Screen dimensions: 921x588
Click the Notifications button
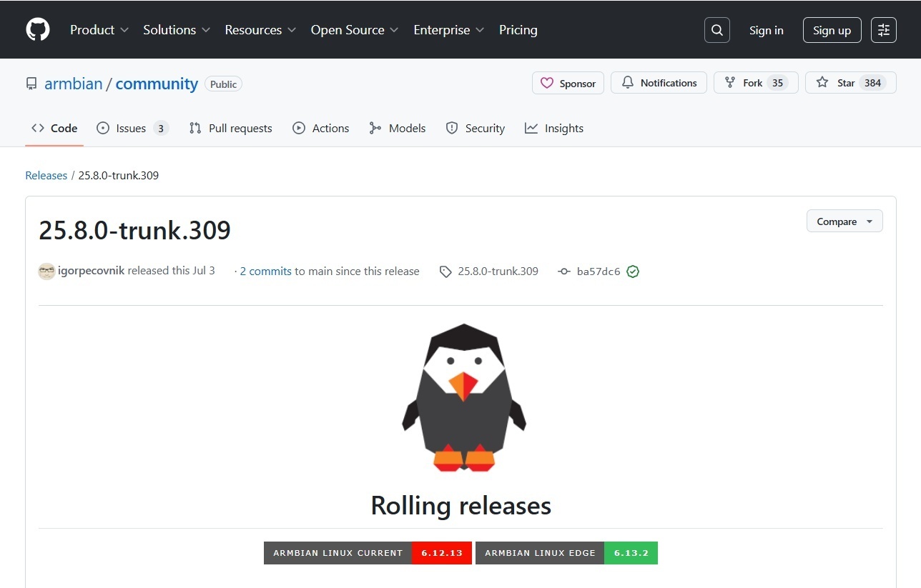tap(659, 83)
